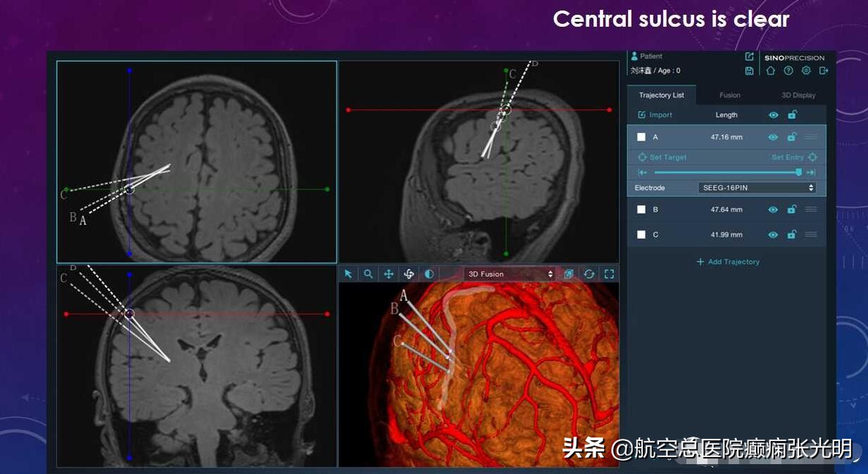Click Add Trajectory
Image resolution: width=868 pixels, height=474 pixels.
click(727, 262)
